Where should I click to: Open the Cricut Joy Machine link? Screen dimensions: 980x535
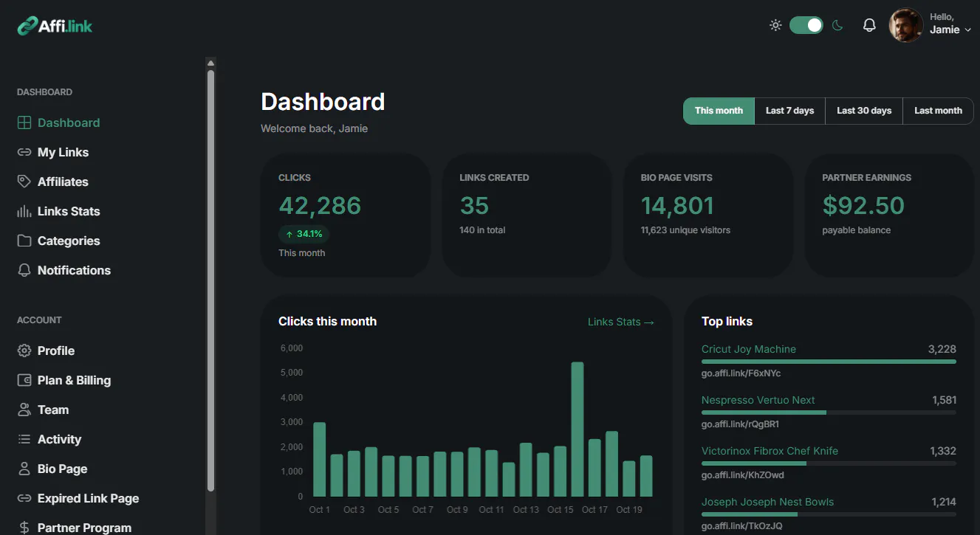749,349
